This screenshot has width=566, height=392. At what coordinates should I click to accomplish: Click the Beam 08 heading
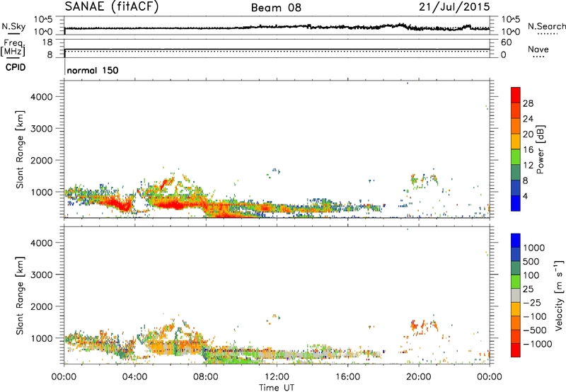click(276, 8)
